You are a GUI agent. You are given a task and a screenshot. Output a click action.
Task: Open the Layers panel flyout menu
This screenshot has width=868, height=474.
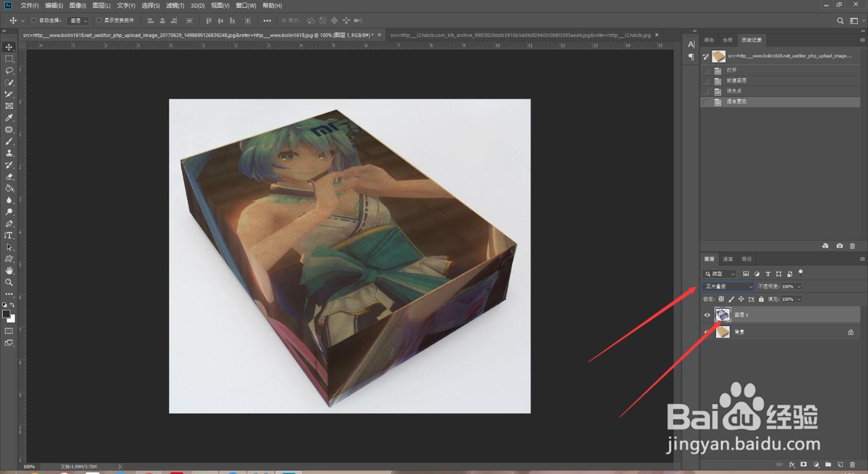click(862, 259)
